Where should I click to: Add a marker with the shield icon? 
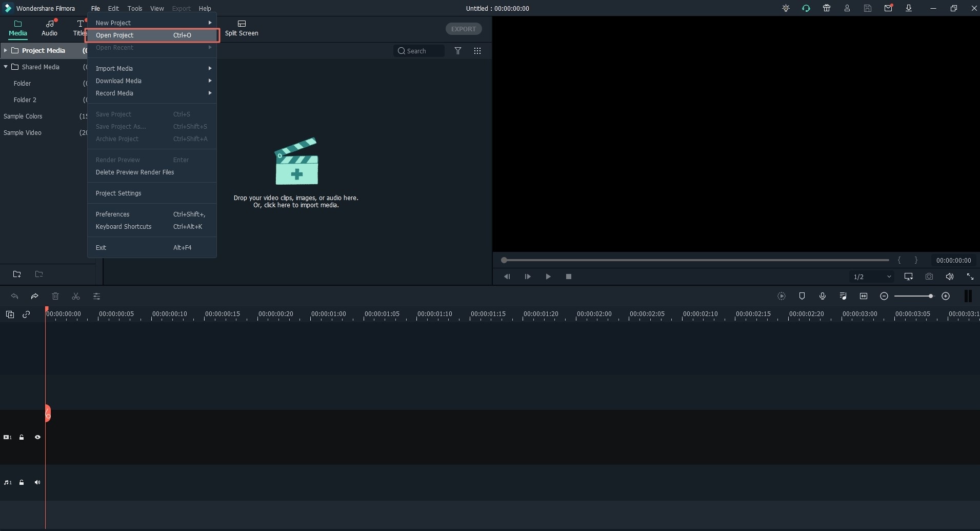(x=802, y=296)
